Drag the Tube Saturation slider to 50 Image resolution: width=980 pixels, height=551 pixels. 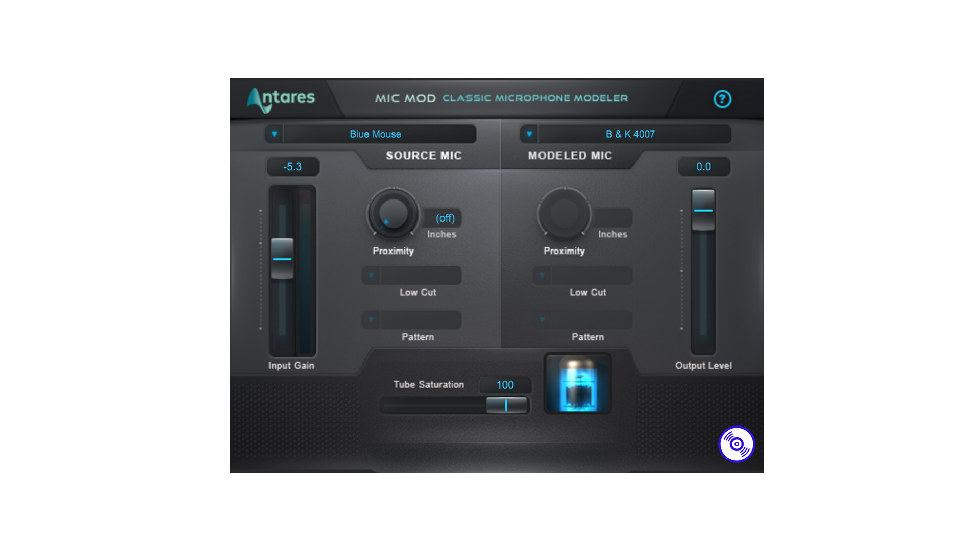pyautogui.click(x=454, y=405)
